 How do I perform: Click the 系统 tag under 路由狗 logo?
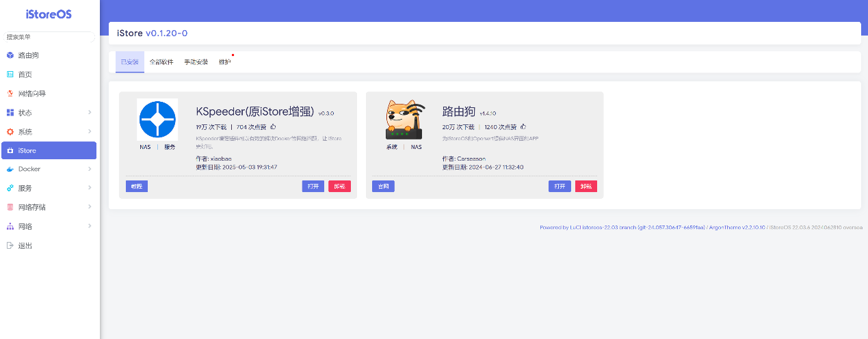tap(391, 147)
